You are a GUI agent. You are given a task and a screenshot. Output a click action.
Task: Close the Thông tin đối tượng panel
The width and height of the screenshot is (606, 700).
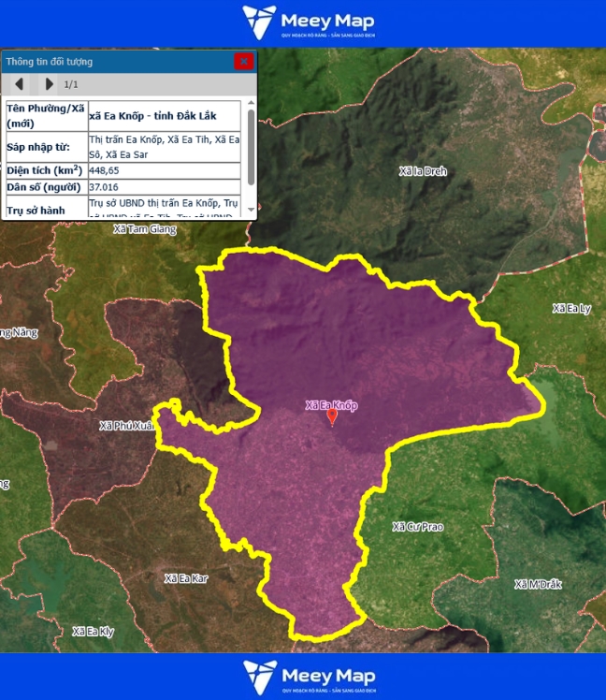tap(243, 62)
